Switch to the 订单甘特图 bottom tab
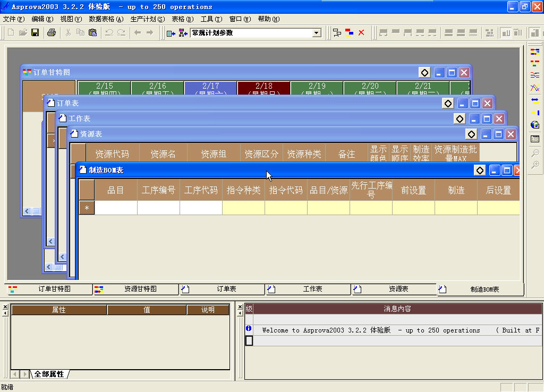Screen dimensions: 544x392 click(49, 289)
